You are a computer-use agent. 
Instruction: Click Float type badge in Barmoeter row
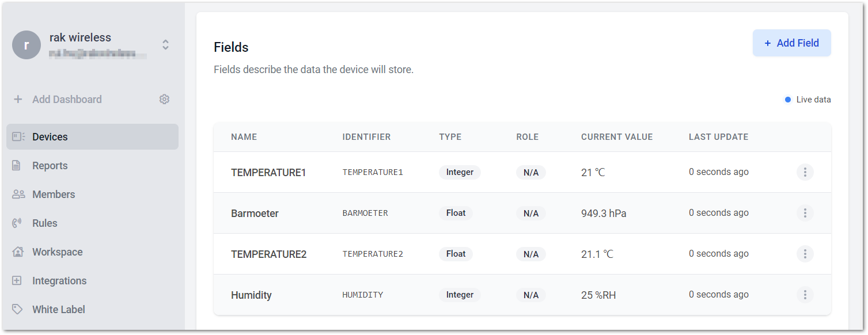pos(456,213)
